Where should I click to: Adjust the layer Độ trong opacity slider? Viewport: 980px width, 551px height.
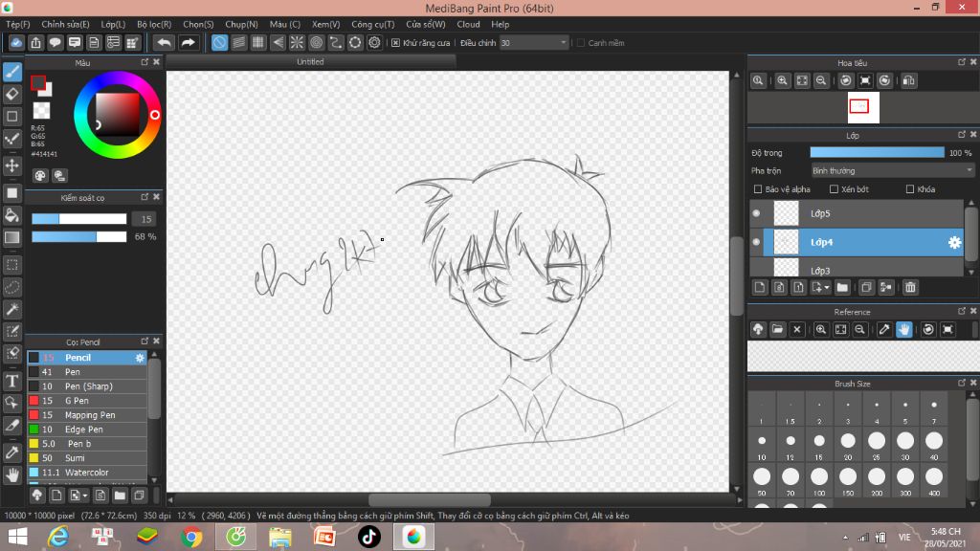point(877,152)
